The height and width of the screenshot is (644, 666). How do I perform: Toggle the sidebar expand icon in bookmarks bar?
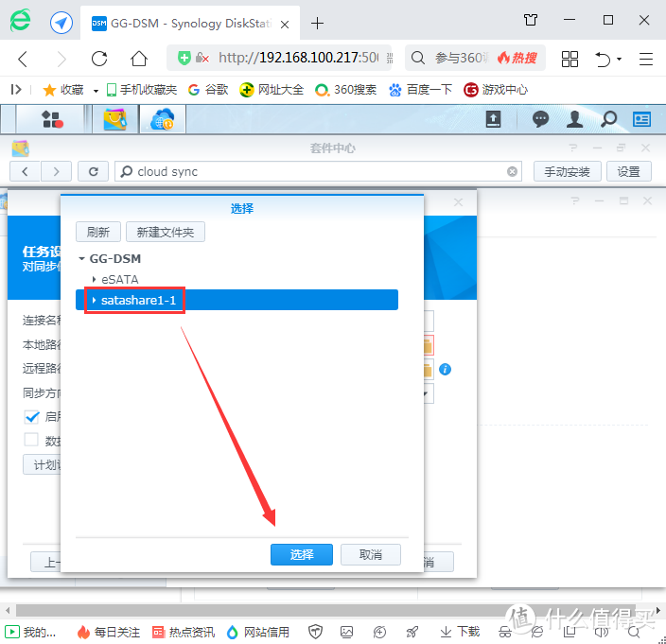tap(16, 90)
